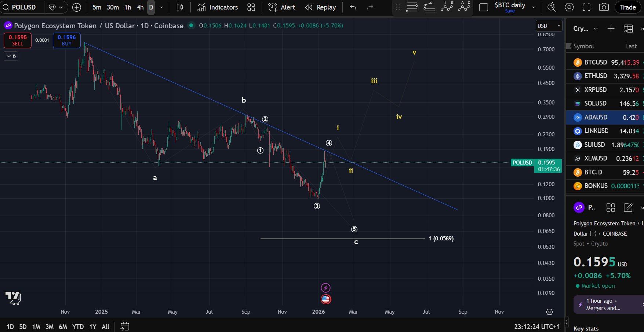Toggle the layout rectangle checkbox beside $BTC daily
This screenshot has width=644, height=332.
point(484,7)
